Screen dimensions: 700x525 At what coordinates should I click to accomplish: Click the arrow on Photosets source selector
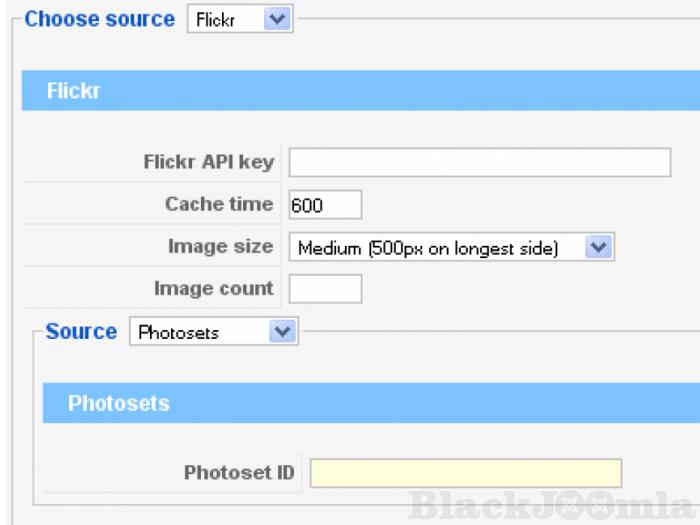point(283,332)
